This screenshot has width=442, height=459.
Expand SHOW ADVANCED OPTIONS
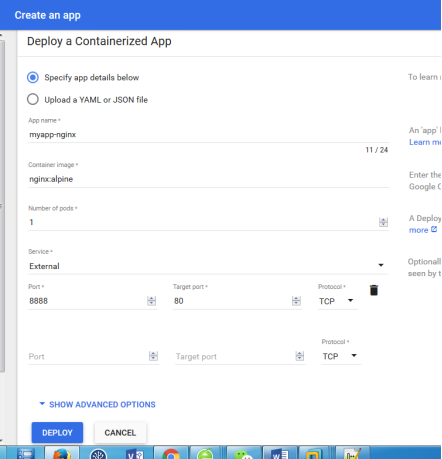pos(97,404)
